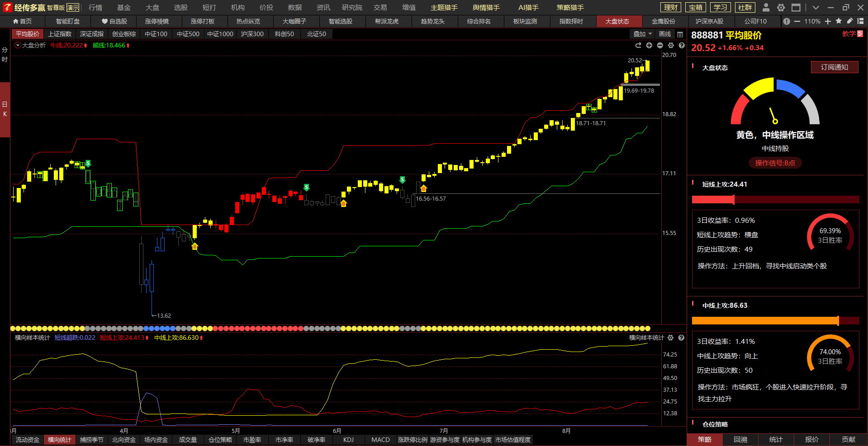This screenshot has height=446, width=868.
Task: Expand the title bar chevron menu
Action: 816,7
